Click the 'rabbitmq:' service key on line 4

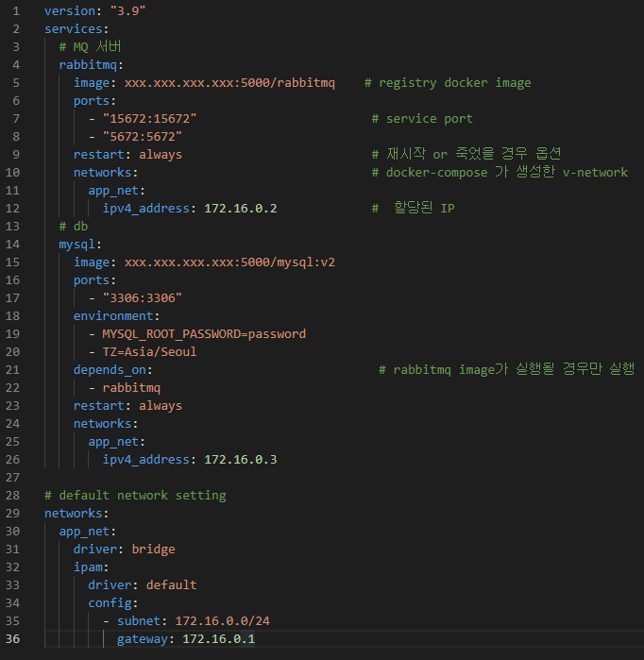[91, 65]
